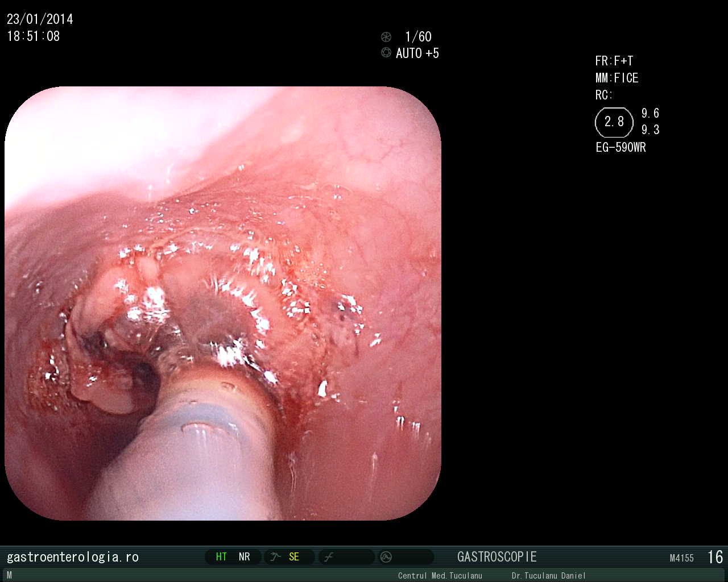Click the Dr.Tuculanu Daniel name
The image size is (728, 582).
click(x=549, y=576)
